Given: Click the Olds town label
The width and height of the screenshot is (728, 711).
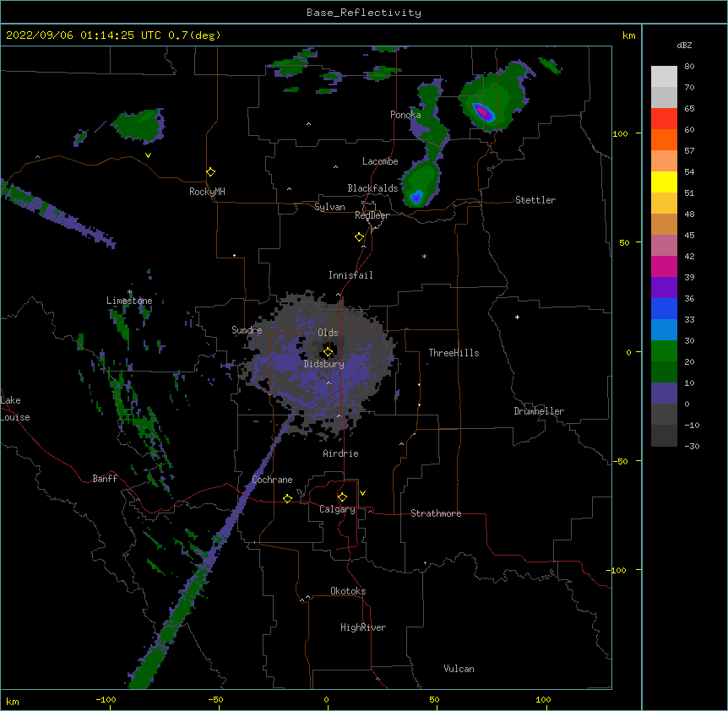Looking at the screenshot, I should point(328,333).
